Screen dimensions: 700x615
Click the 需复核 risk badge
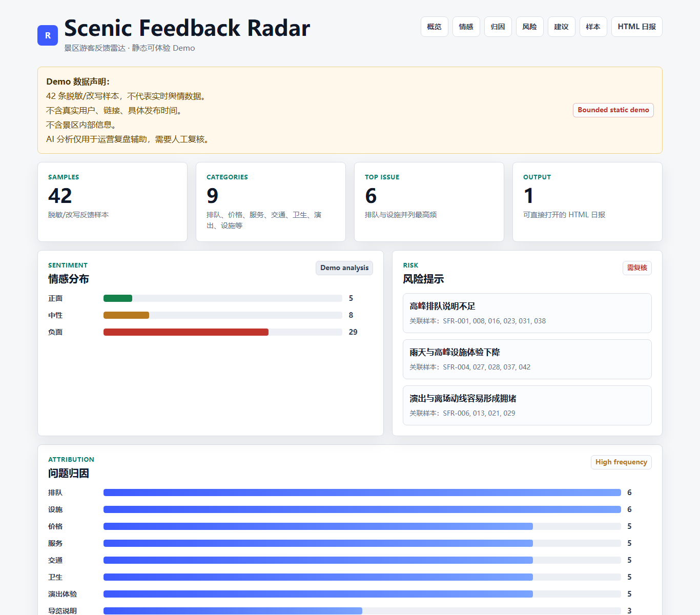637,268
